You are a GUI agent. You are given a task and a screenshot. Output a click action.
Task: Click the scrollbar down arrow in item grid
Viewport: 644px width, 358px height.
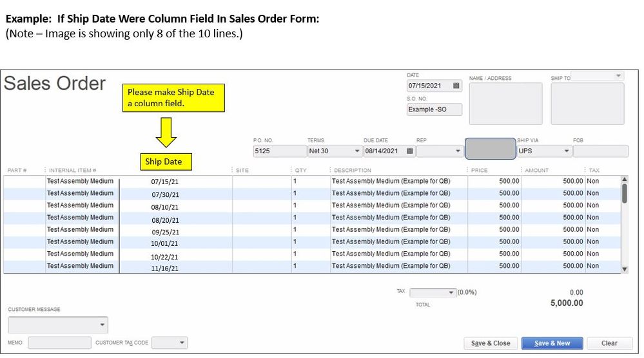point(624,269)
